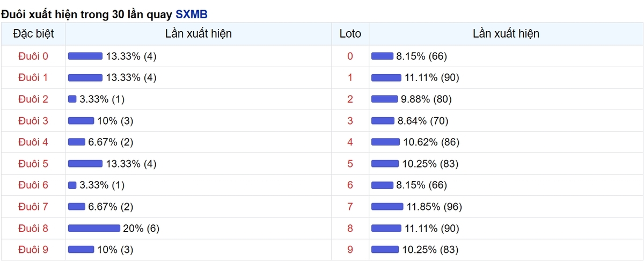Click the 20% (6) progress bar
The height and width of the screenshot is (262, 644).
click(x=94, y=228)
